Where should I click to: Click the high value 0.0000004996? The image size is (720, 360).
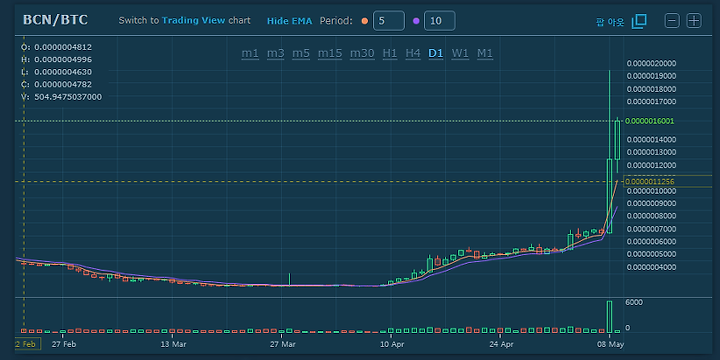click(63, 60)
